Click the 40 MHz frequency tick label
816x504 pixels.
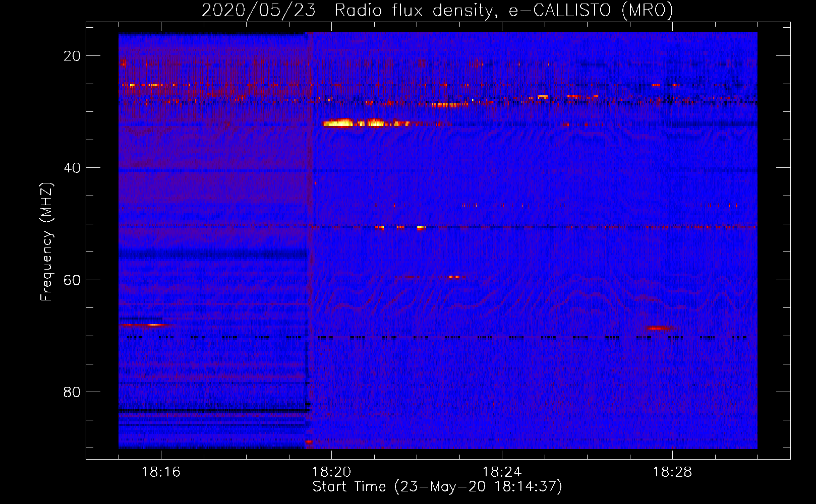tap(72, 168)
